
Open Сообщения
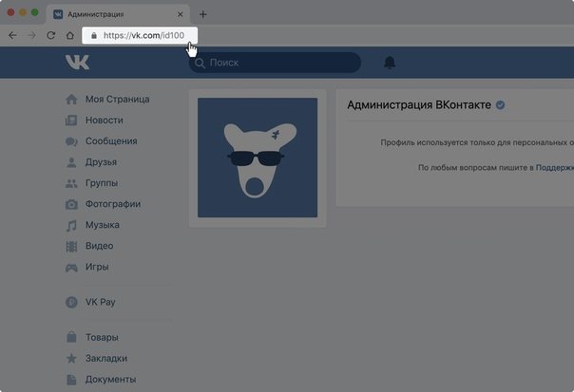click(111, 141)
